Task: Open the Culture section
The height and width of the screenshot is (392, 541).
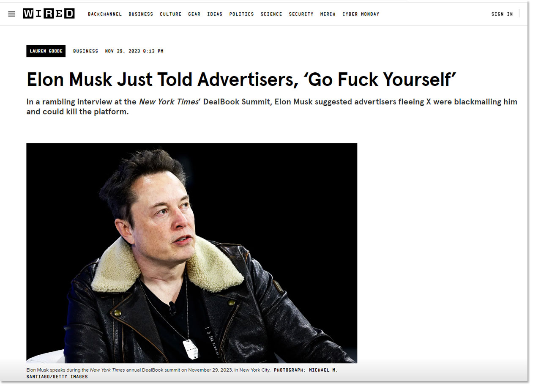Action: 170,14
